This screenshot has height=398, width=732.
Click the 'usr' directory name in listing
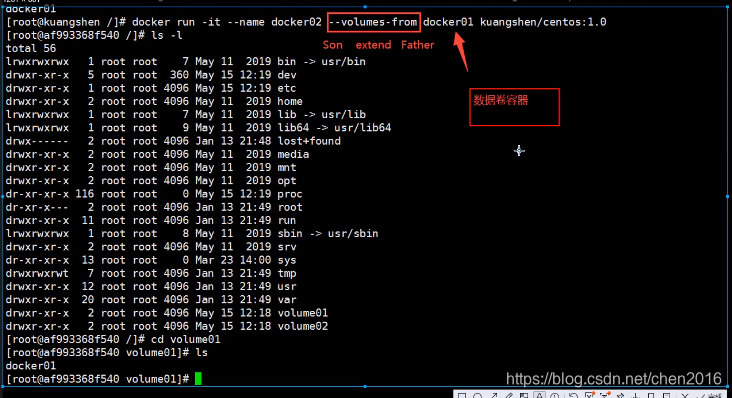[287, 286]
